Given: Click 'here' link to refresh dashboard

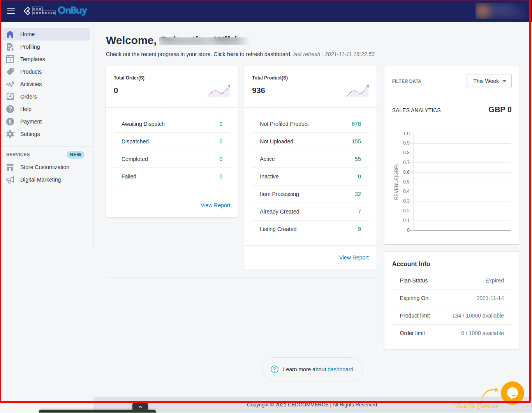Looking at the screenshot, I should tap(233, 54).
